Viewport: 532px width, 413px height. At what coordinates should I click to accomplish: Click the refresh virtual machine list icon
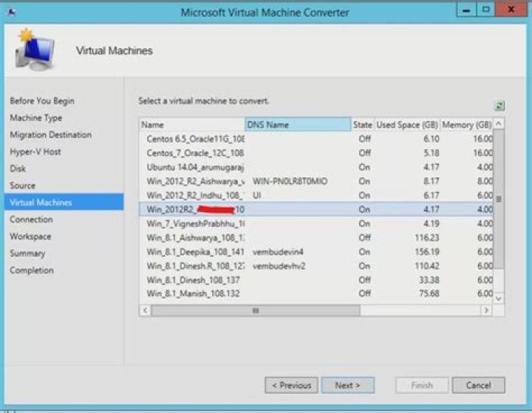pyautogui.click(x=499, y=106)
